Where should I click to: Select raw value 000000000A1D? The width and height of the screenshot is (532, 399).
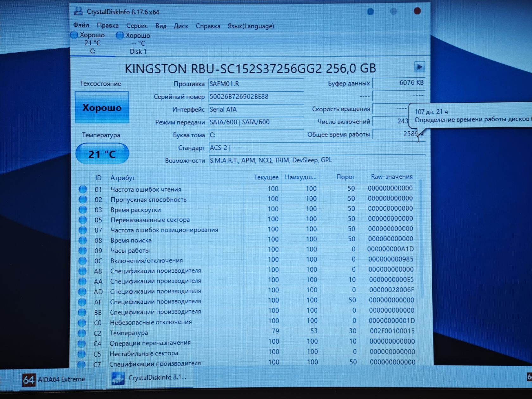point(390,249)
